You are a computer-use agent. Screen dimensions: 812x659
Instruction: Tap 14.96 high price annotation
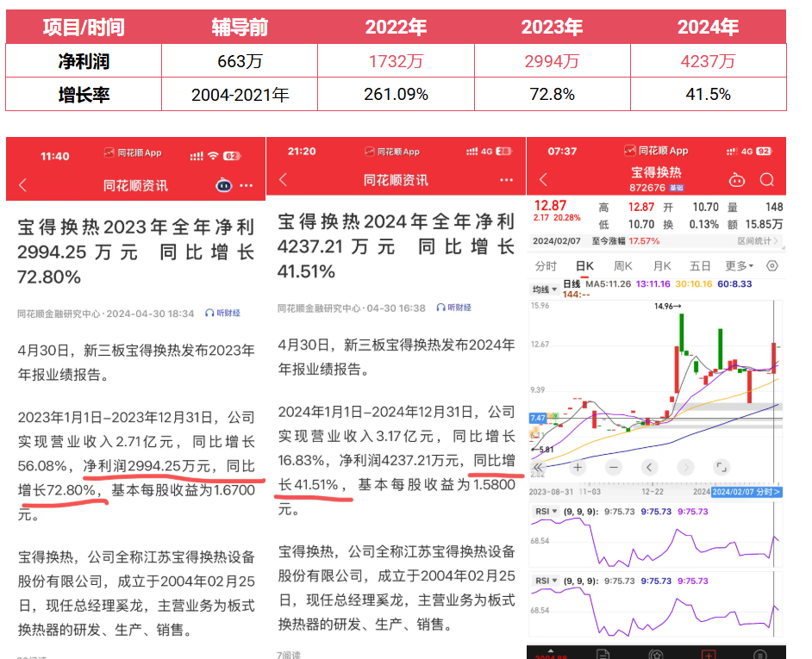click(x=667, y=306)
